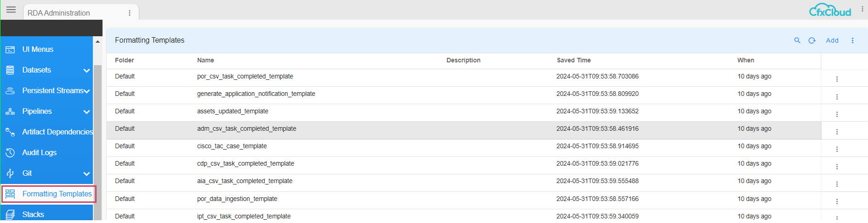
Task: Open RDA Administration tab options menu
Action: [130, 13]
